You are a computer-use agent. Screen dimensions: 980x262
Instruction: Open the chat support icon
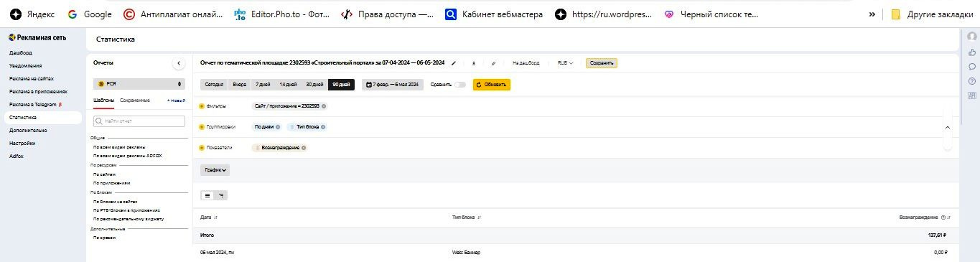972,66
